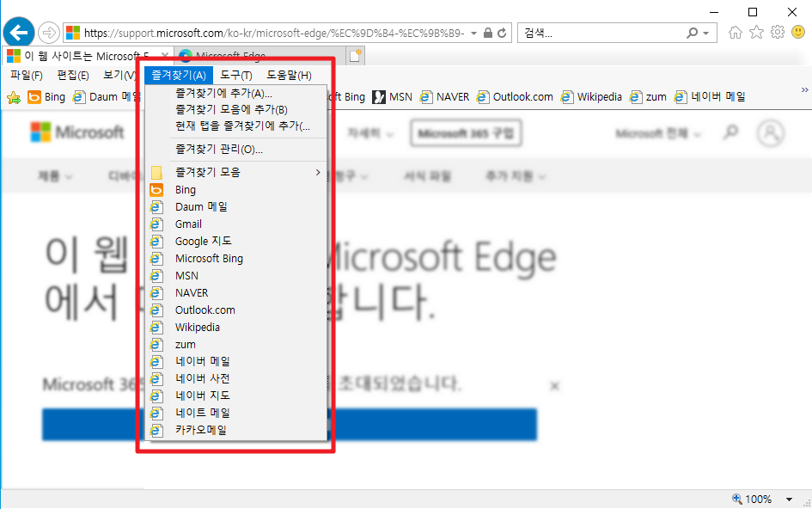The image size is (812, 509).
Task: Open Wikipedia from the favorites bar
Action: pos(591,97)
